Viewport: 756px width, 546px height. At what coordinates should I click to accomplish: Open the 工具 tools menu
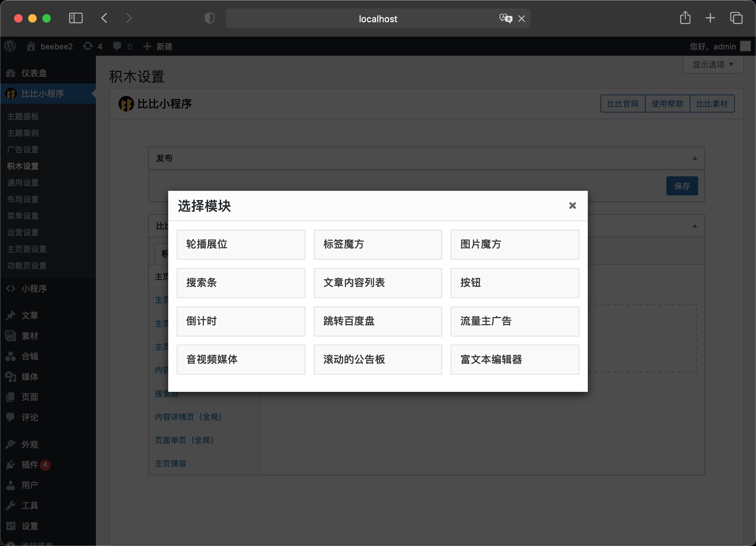pos(48,505)
